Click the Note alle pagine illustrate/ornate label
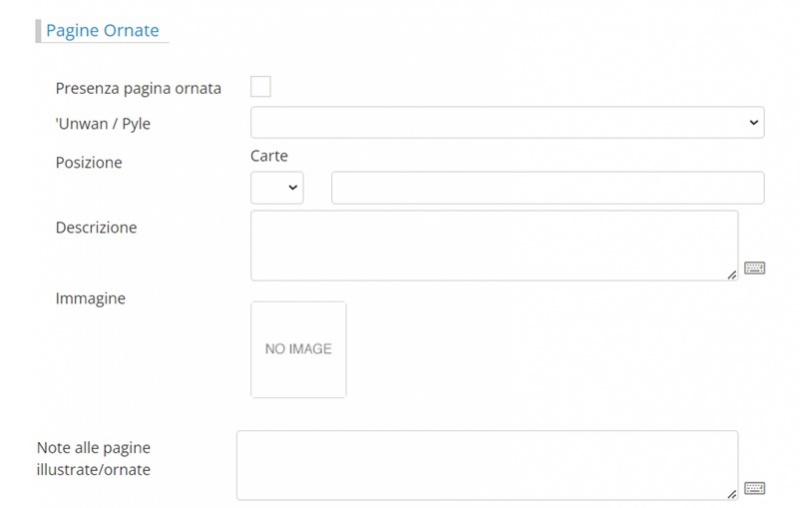Viewport: 800px width, 508px height. click(93, 458)
